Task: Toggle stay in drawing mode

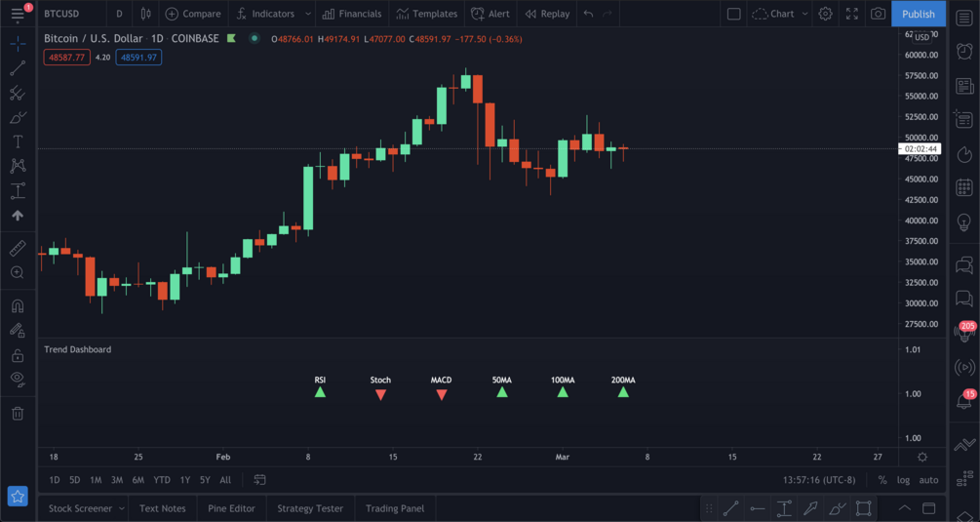Action: [18, 331]
